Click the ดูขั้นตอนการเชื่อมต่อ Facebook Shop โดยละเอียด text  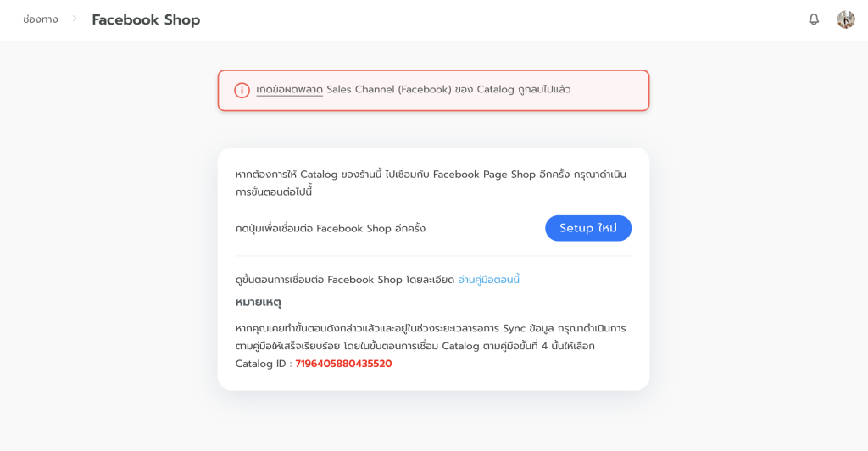coord(344,280)
